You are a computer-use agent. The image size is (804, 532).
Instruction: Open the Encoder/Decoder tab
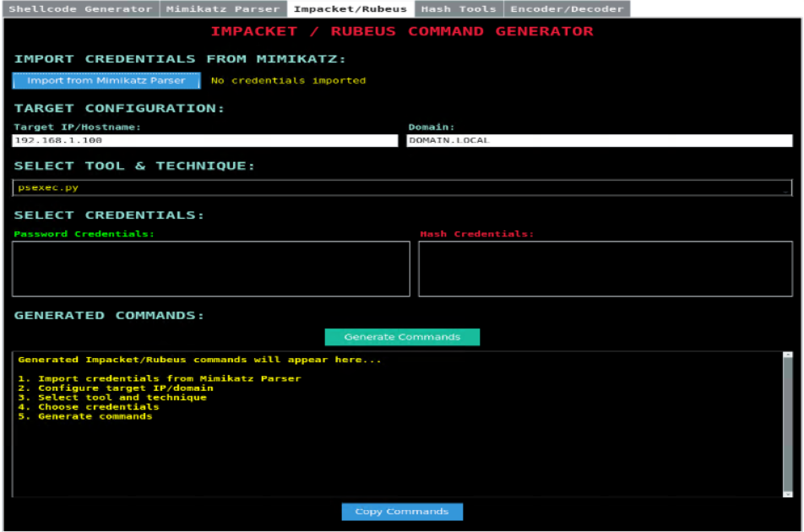click(x=567, y=9)
